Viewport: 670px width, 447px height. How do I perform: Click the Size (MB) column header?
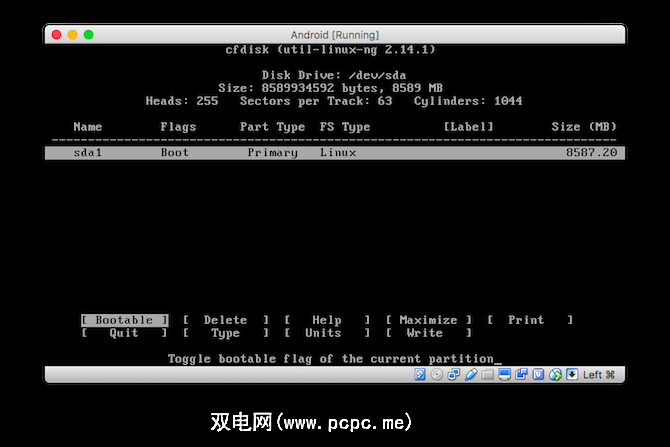point(584,127)
